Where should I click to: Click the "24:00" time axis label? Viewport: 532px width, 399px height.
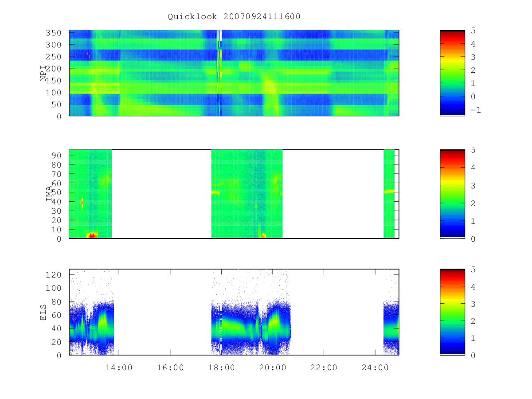point(375,368)
